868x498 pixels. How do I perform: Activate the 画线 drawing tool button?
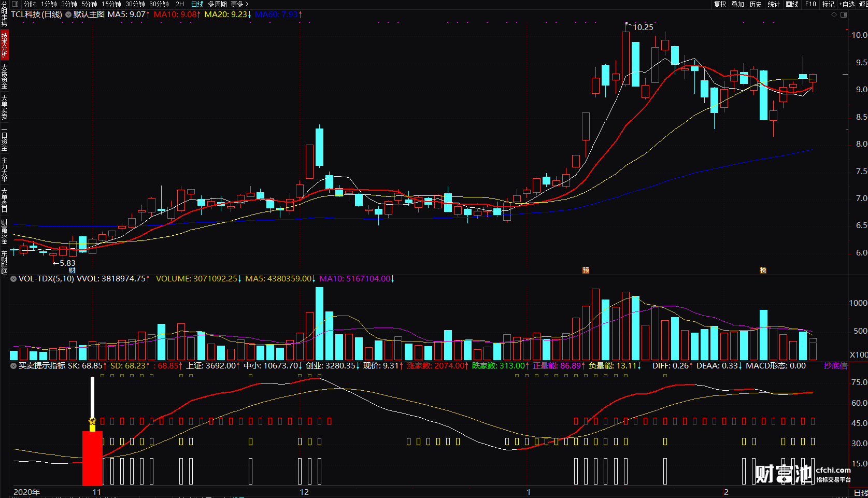click(x=792, y=4)
